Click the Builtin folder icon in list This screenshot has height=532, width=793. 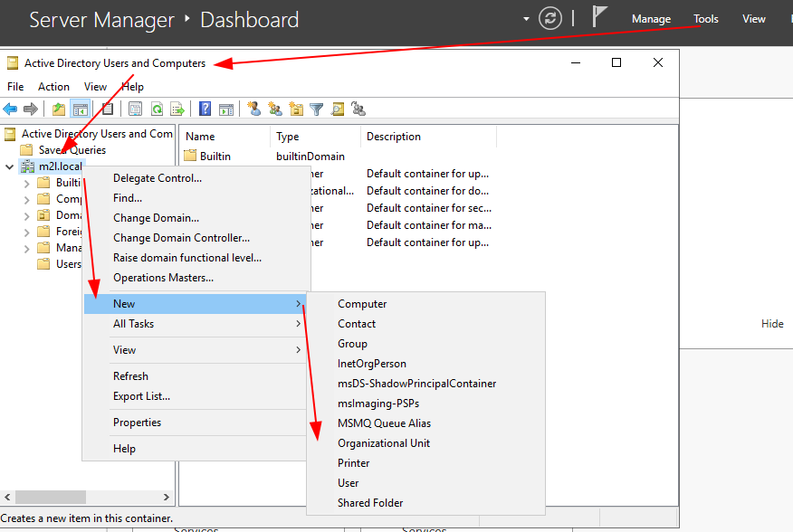pyautogui.click(x=190, y=156)
